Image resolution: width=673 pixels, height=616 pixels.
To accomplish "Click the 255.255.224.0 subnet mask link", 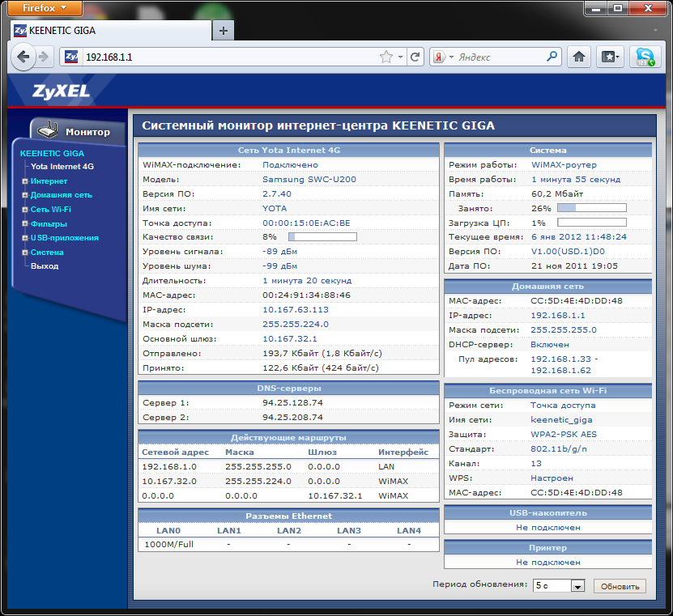I will tap(296, 325).
